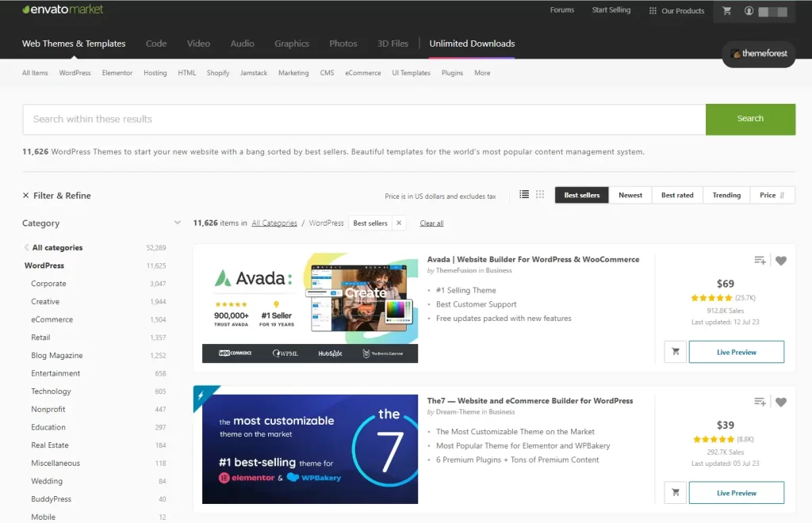Screen dimensions: 812x523
Task: Open the shopping cart in header
Action: point(726,11)
